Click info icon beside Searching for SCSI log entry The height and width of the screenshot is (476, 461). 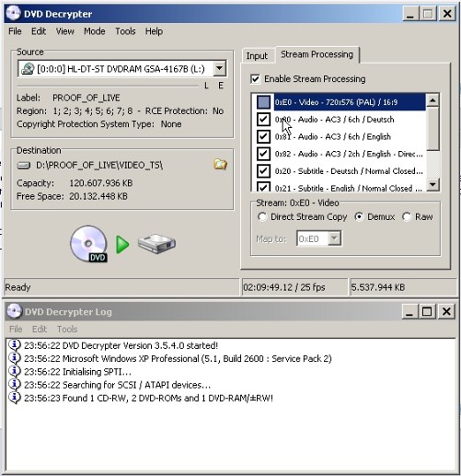click(x=14, y=385)
